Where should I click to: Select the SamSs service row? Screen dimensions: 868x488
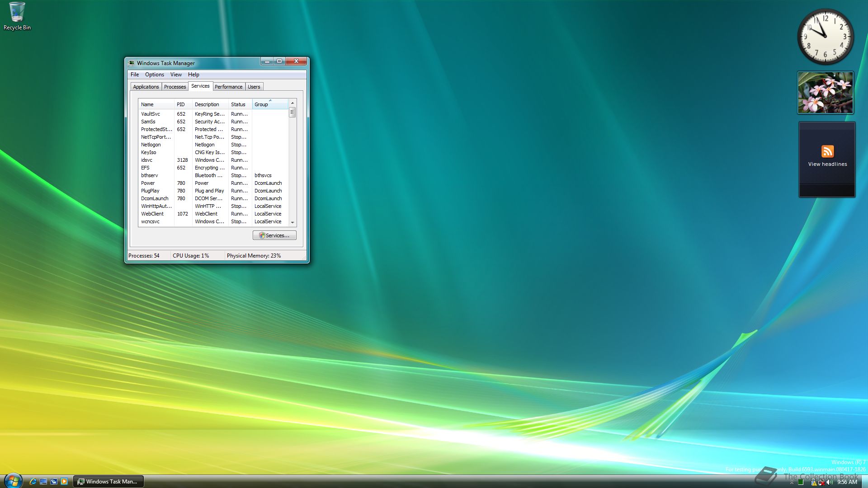213,122
